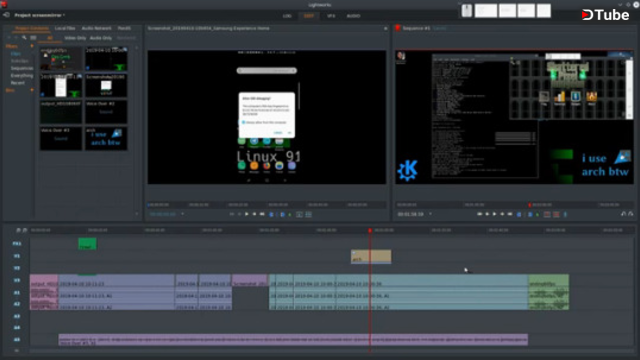Toggle the V1 track label
Viewport: 640px width, 360px height.
click(x=17, y=256)
